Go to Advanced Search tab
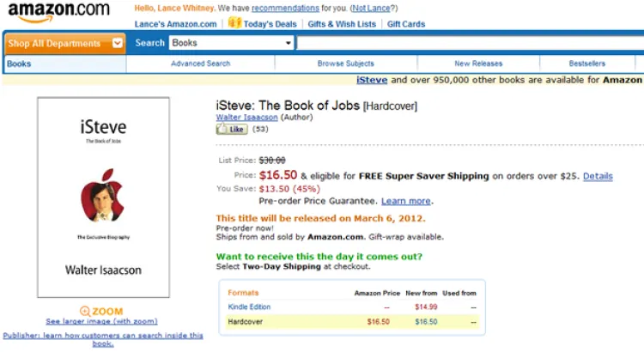The width and height of the screenshot is (644, 352). pyautogui.click(x=200, y=64)
